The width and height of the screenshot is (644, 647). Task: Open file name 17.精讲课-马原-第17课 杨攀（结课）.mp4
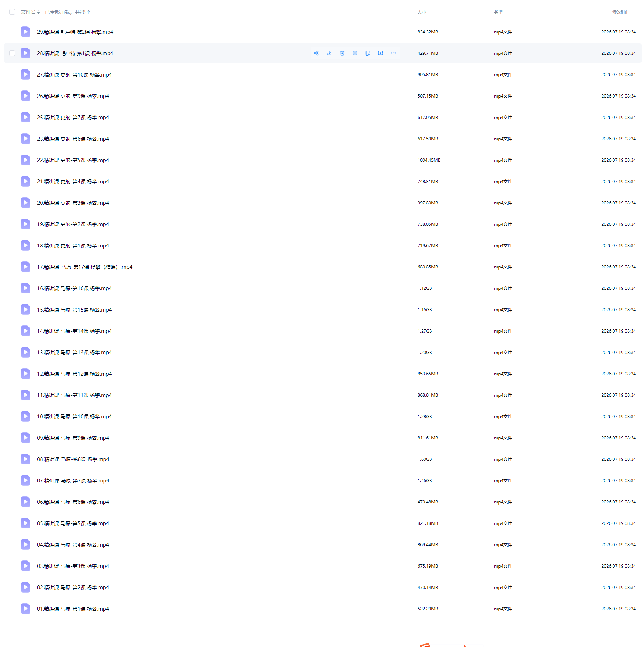pyautogui.click(x=85, y=267)
